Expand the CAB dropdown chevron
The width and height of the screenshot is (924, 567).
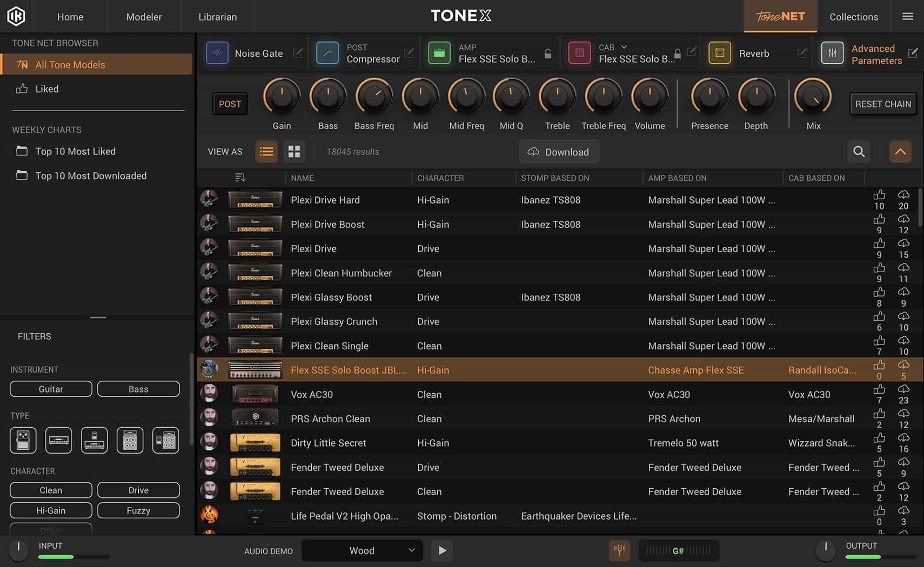tap(624, 47)
